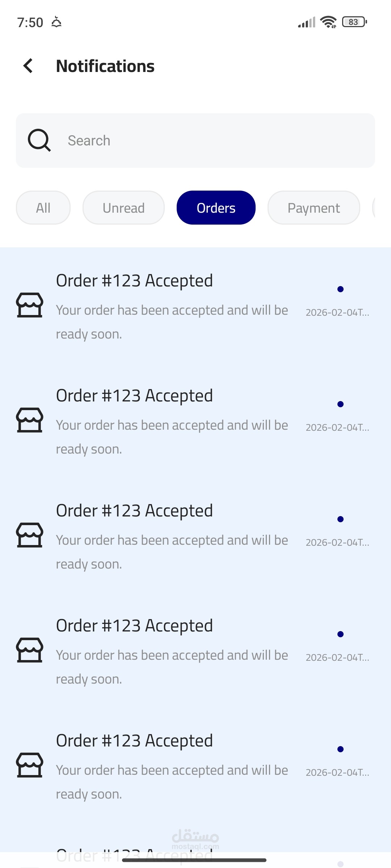Open the fourth Order #123 Accepted title
This screenshot has width=391, height=868.
tap(134, 626)
